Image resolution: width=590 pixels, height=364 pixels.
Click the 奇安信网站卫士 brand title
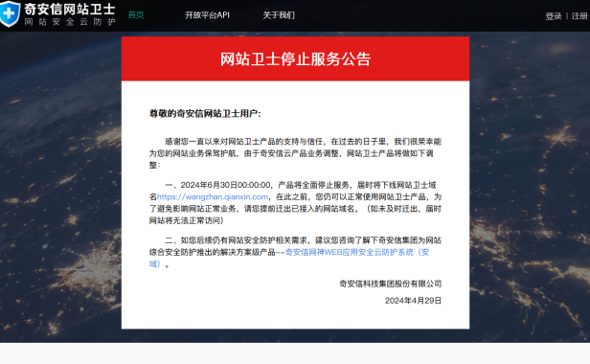click(70, 9)
